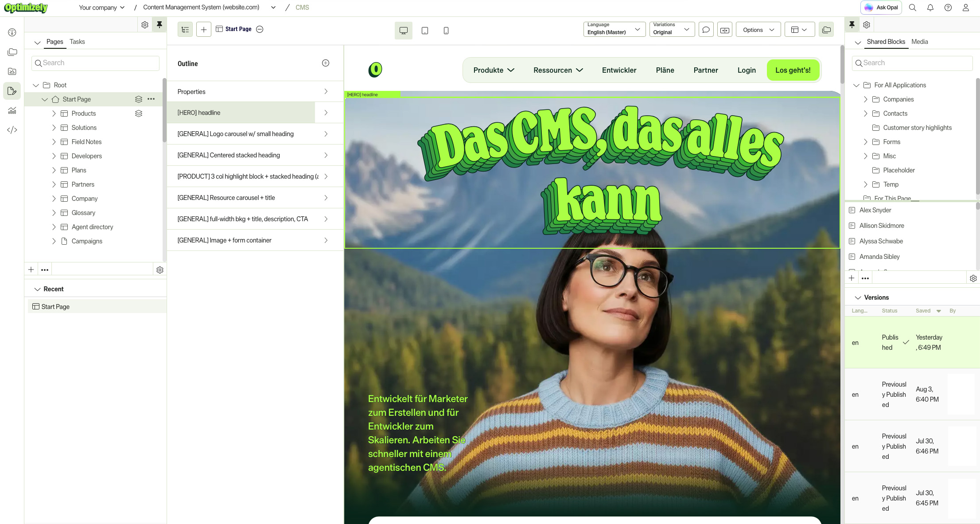
Task: Open the user account profile icon
Action: click(966, 8)
